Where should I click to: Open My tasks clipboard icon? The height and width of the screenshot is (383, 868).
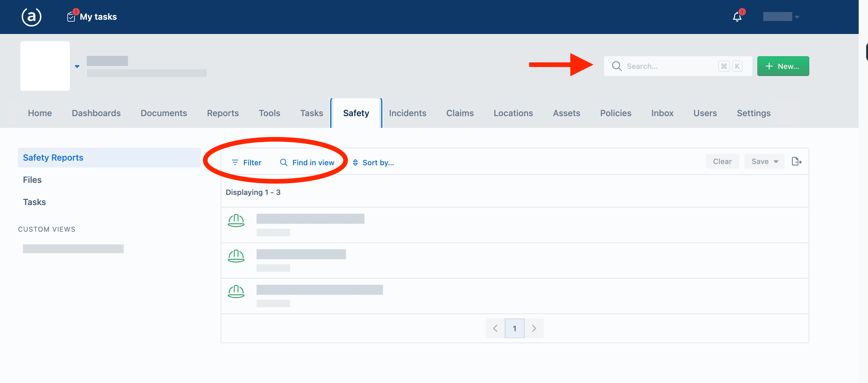[x=71, y=17]
